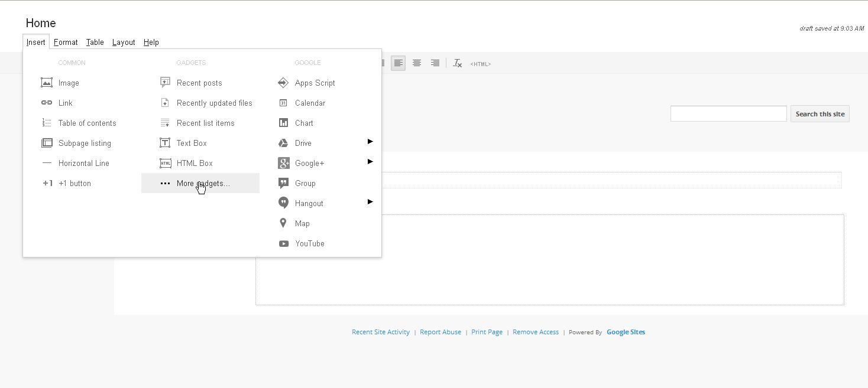Open the Recent Site Activity link
Image resolution: width=868 pixels, height=388 pixels.
tap(380, 332)
